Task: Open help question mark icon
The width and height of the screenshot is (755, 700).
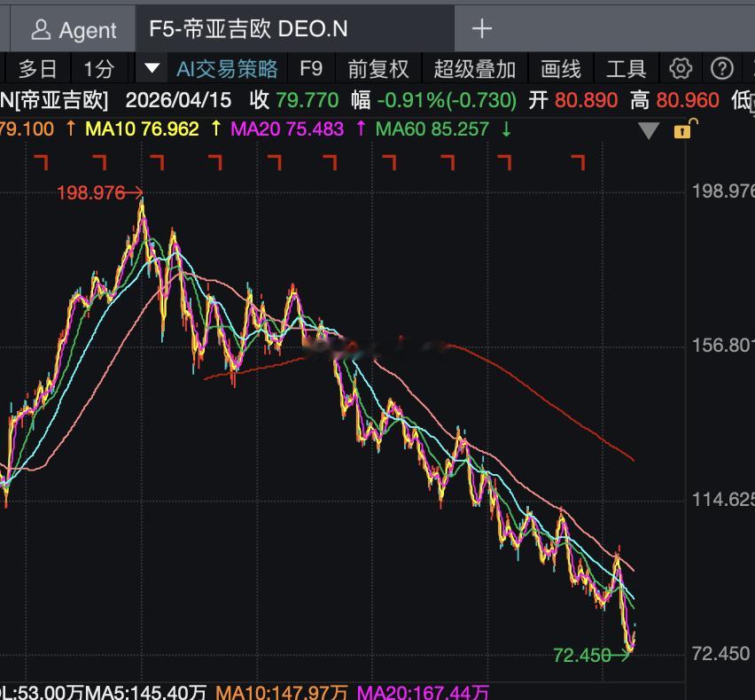Action: (x=722, y=68)
